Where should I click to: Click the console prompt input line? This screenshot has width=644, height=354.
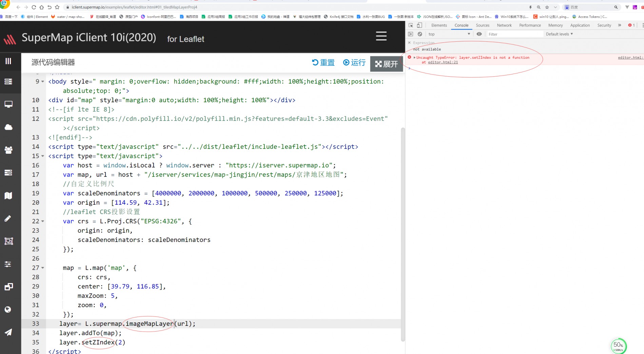tap(525, 69)
